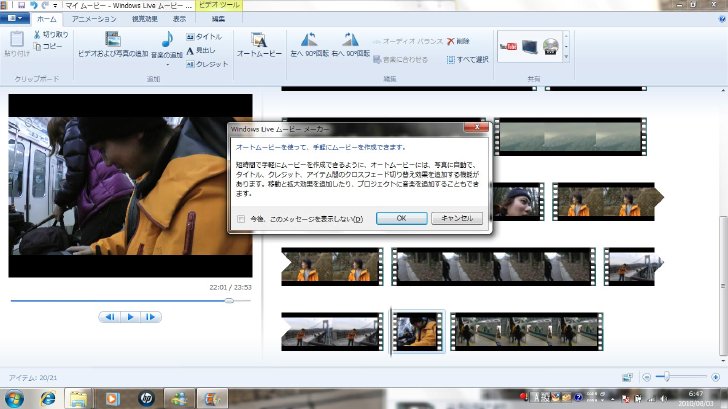Image resolution: width=728 pixels, height=409 pixels.
Task: Change thumbnail size icon in status bar
Action: coord(627,377)
